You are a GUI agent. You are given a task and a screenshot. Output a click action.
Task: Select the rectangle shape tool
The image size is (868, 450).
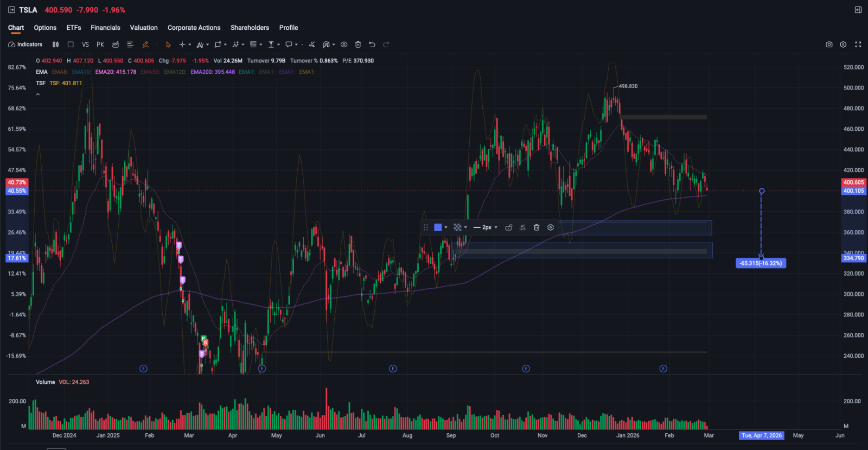[218, 45]
